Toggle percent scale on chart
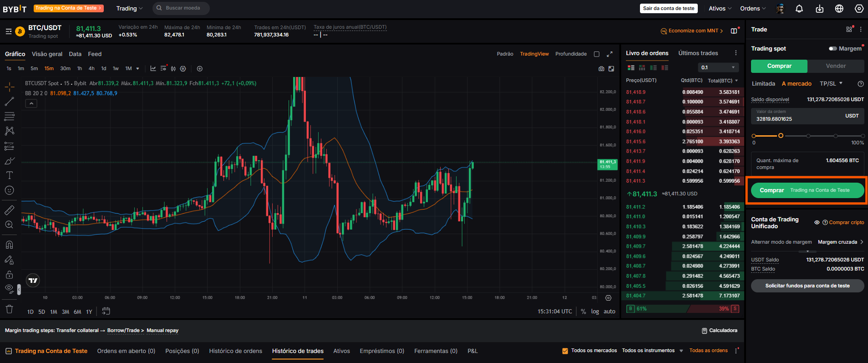868x363 pixels. (x=584, y=312)
